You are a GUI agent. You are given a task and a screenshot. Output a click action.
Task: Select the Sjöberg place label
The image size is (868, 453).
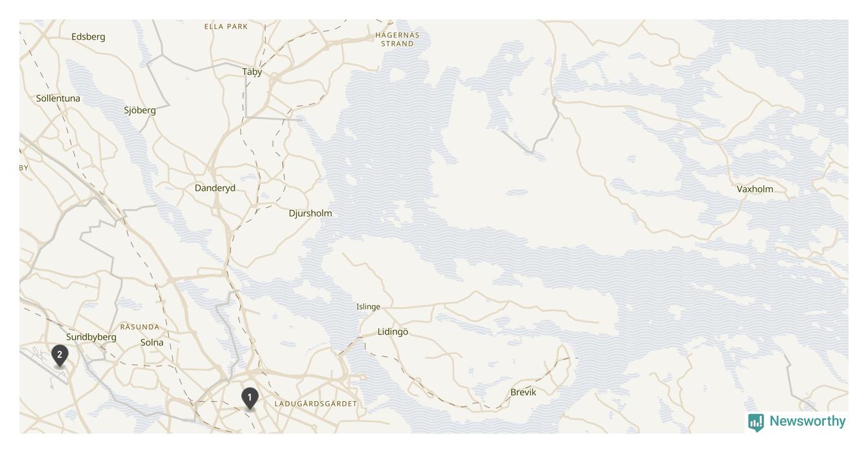click(x=140, y=110)
